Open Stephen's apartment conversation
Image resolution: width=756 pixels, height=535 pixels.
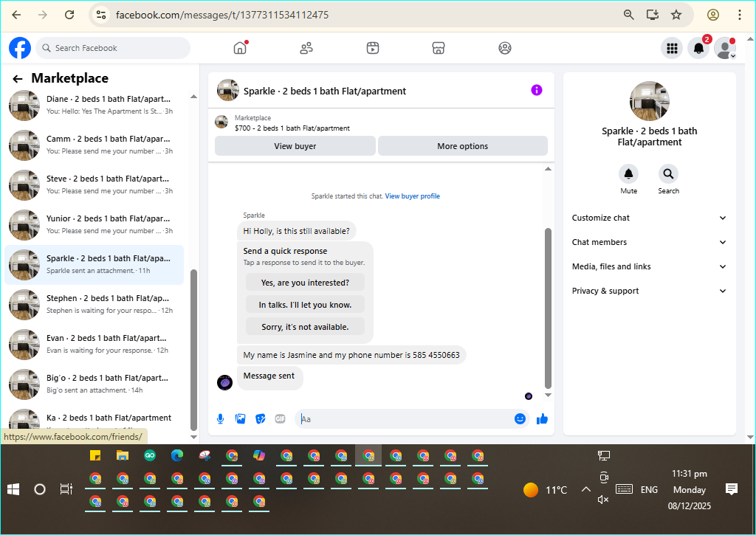pyautogui.click(x=94, y=305)
